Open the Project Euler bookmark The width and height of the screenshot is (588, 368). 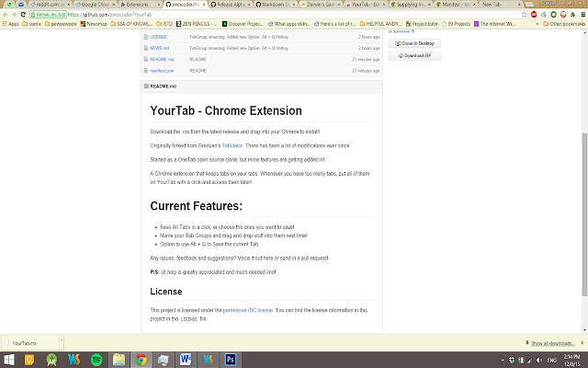tap(422, 24)
